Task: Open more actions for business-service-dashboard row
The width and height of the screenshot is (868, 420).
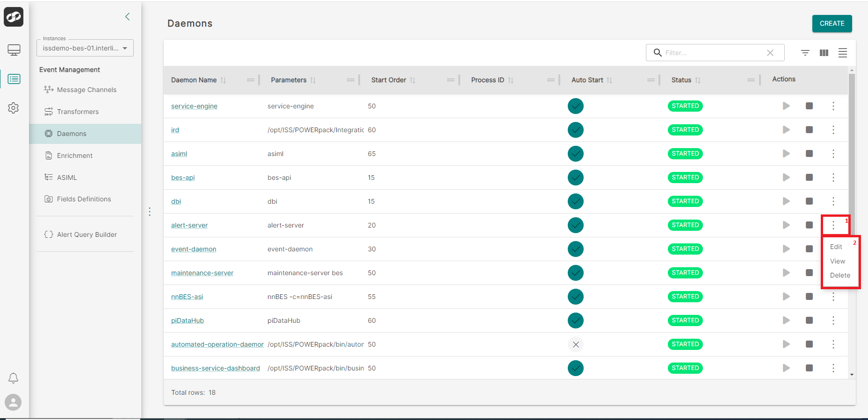Action: [x=833, y=368]
